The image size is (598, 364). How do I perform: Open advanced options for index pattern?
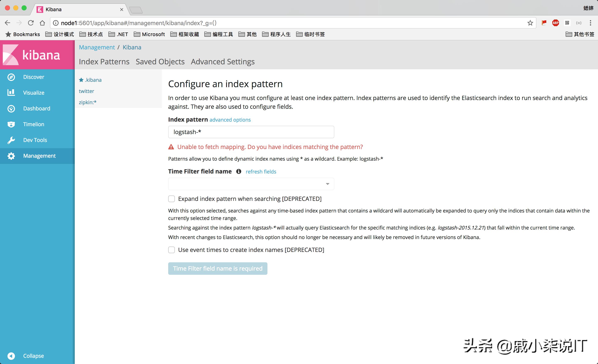point(230,120)
